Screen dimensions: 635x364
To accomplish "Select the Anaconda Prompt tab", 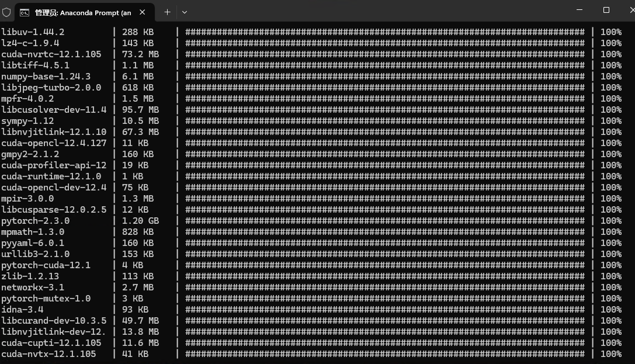I will coord(85,12).
